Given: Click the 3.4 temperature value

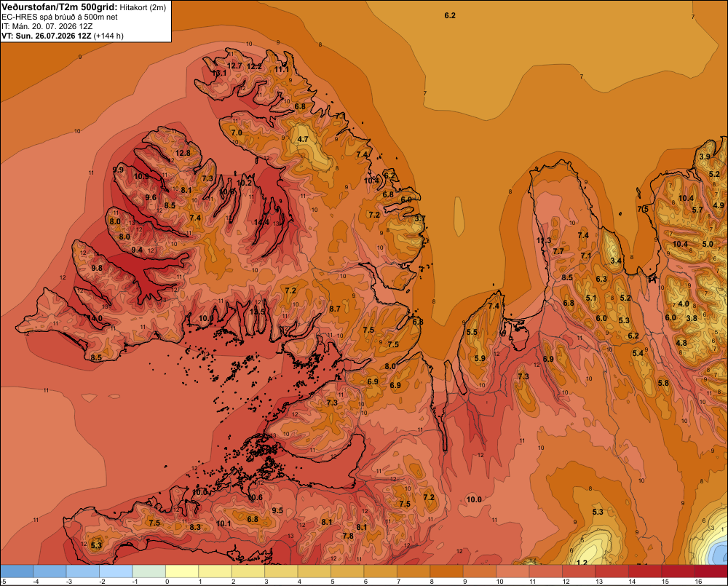Looking at the screenshot, I should (x=616, y=261).
